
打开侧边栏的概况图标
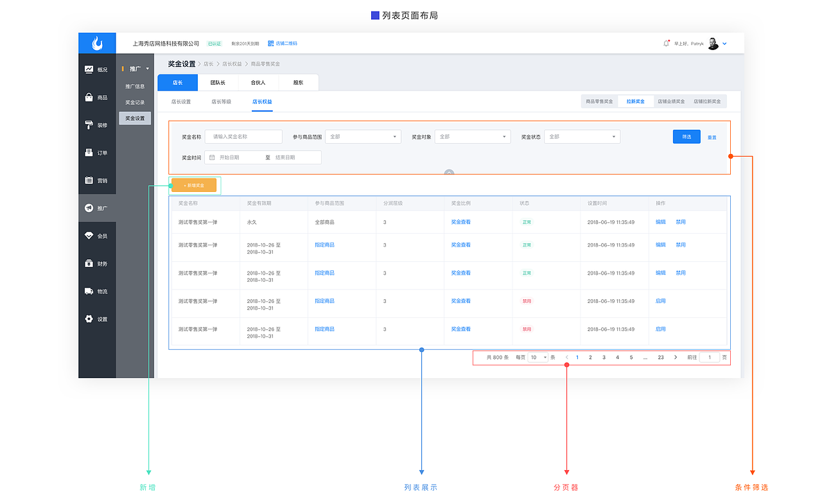pyautogui.click(x=90, y=69)
